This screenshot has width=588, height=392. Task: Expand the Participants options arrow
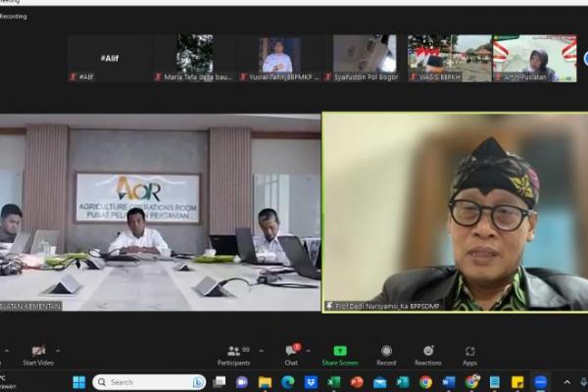(262, 351)
